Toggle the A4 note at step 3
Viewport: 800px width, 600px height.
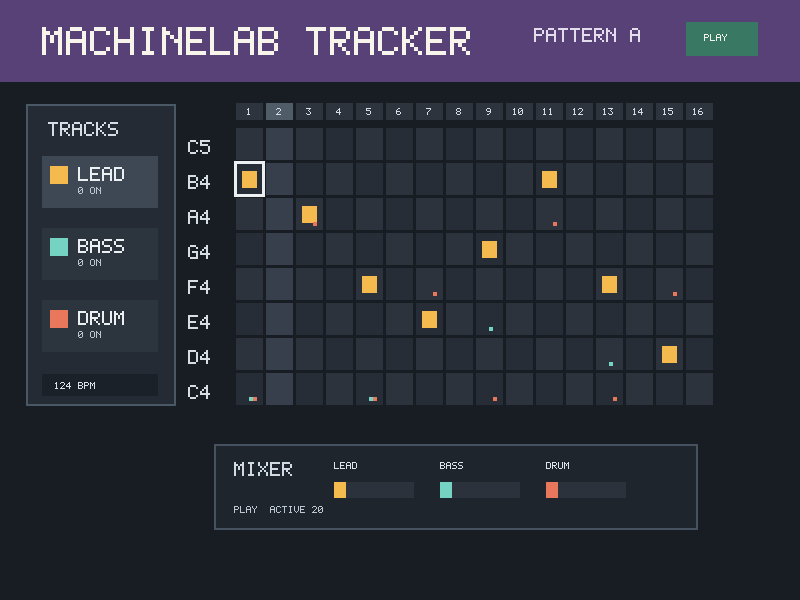pos(309,214)
